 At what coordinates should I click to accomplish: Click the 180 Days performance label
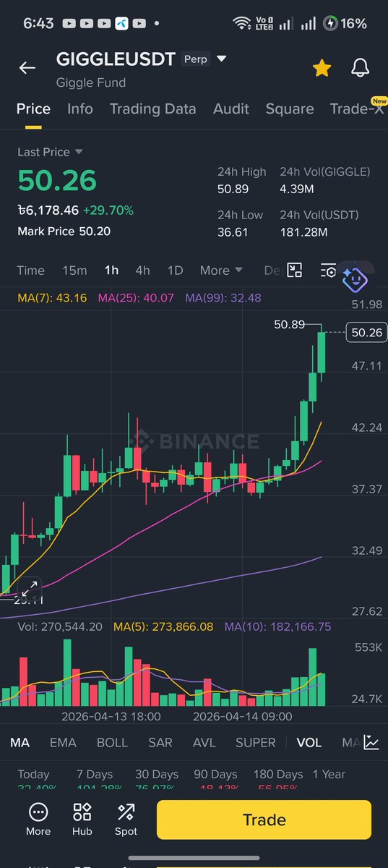pos(278,774)
